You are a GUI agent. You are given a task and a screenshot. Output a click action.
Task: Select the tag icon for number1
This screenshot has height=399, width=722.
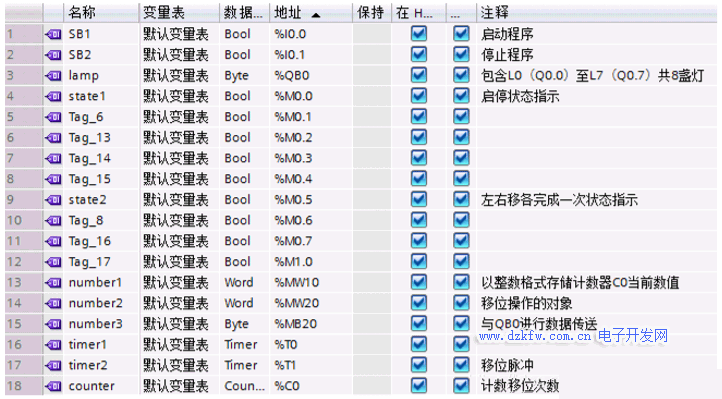tap(54, 283)
